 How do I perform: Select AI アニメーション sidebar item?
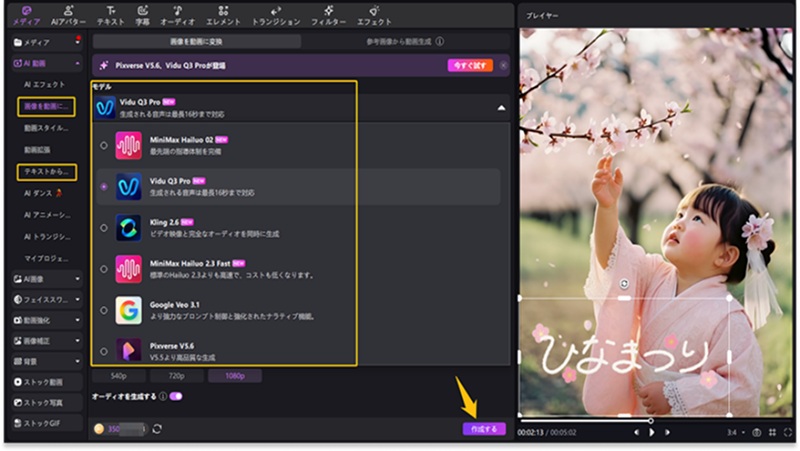click(47, 215)
